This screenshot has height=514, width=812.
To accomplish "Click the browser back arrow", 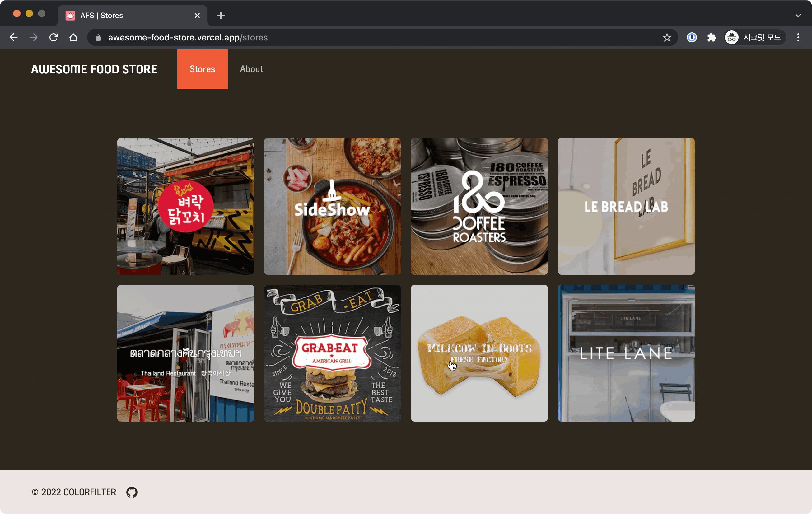I will (13, 37).
